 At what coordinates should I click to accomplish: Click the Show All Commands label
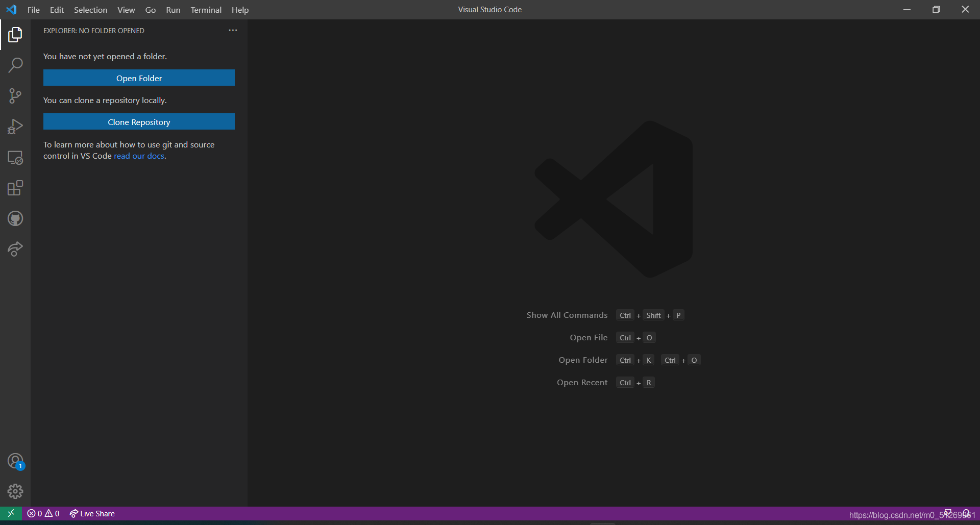pyautogui.click(x=567, y=315)
